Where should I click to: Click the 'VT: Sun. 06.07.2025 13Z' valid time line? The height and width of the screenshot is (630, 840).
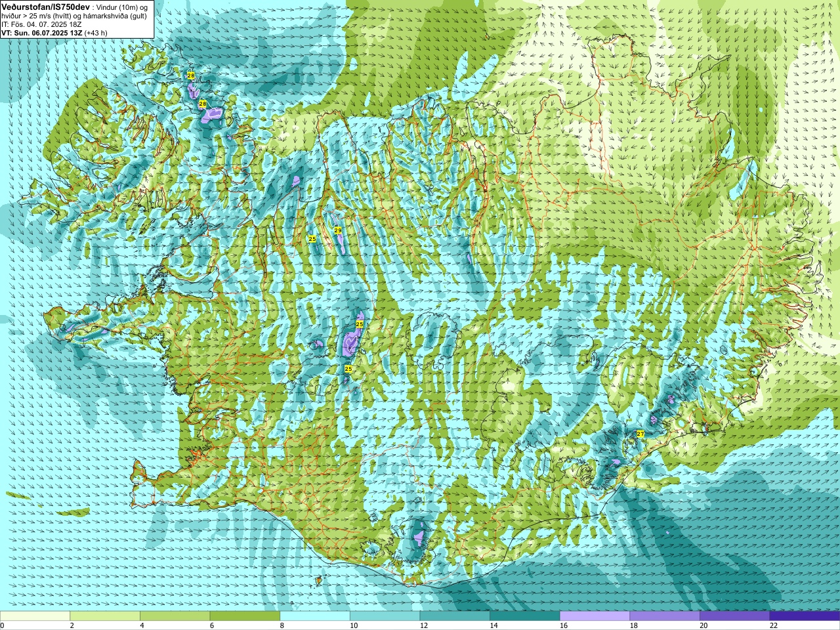coord(41,33)
